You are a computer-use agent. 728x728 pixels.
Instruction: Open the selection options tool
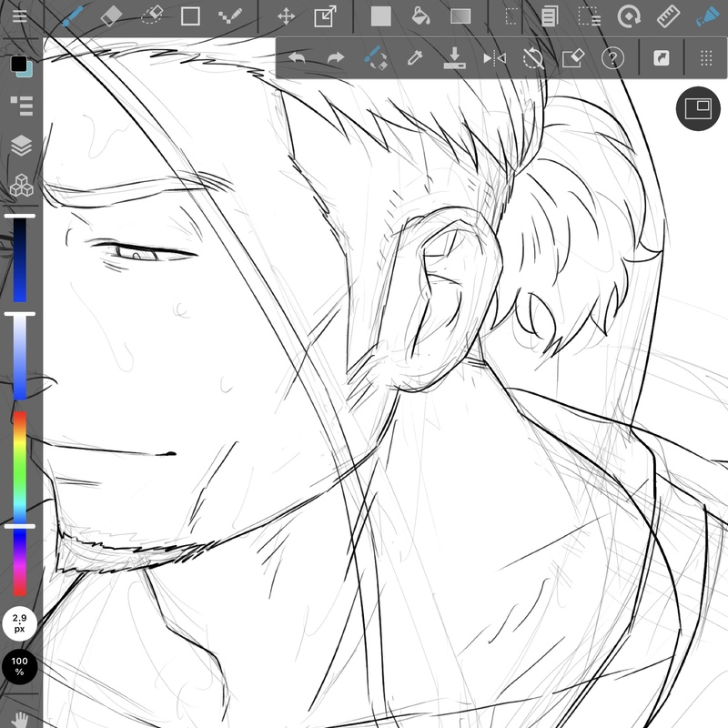589,16
